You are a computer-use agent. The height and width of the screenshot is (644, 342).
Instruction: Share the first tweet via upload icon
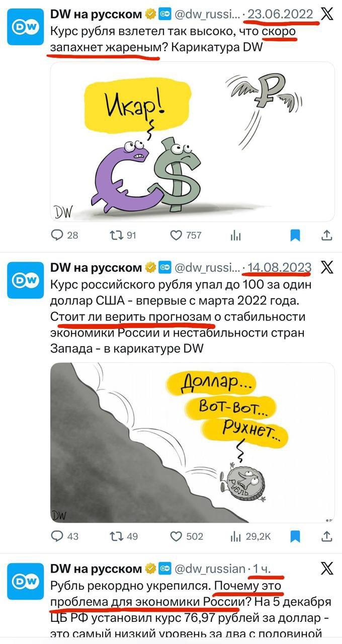[326, 235]
